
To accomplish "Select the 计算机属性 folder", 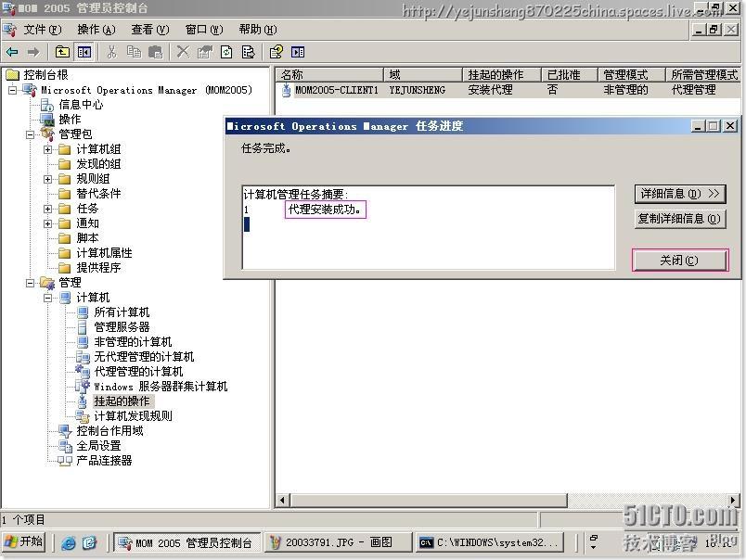I will (x=104, y=253).
